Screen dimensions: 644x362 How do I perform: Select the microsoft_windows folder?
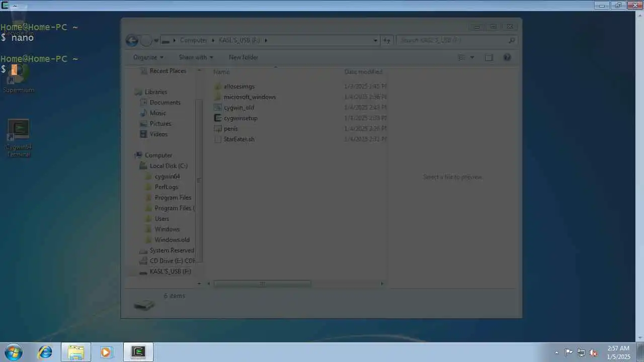pos(250,97)
